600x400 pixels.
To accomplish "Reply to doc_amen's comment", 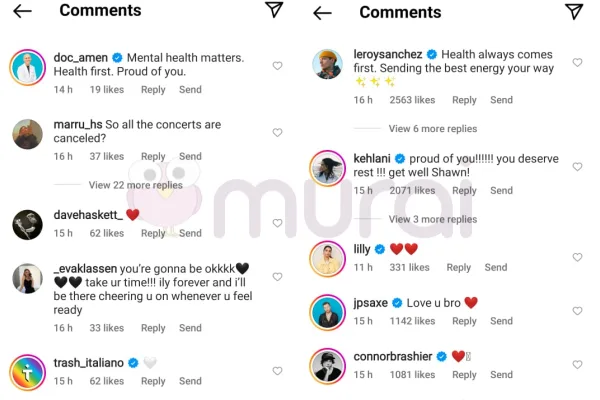I will (153, 90).
